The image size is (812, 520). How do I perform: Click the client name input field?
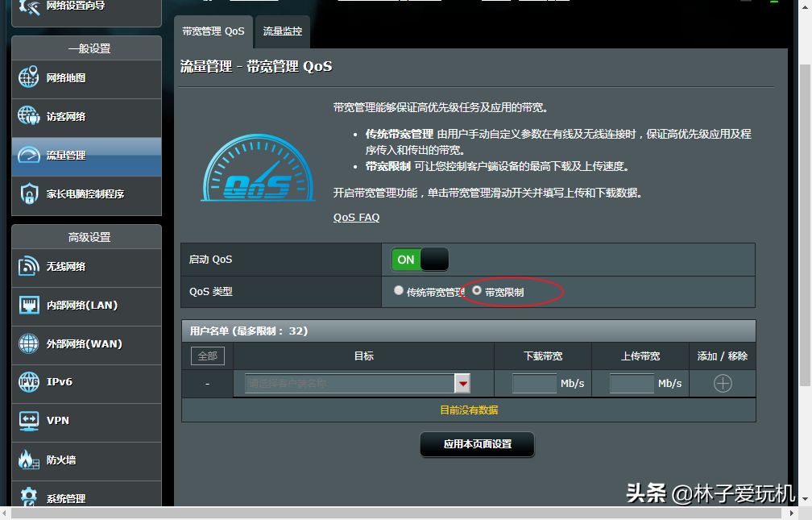[350, 384]
